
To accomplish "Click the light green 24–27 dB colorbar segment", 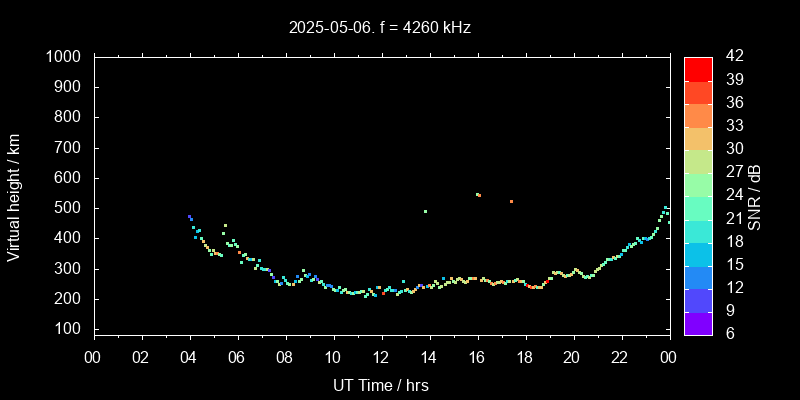I will point(698,184).
